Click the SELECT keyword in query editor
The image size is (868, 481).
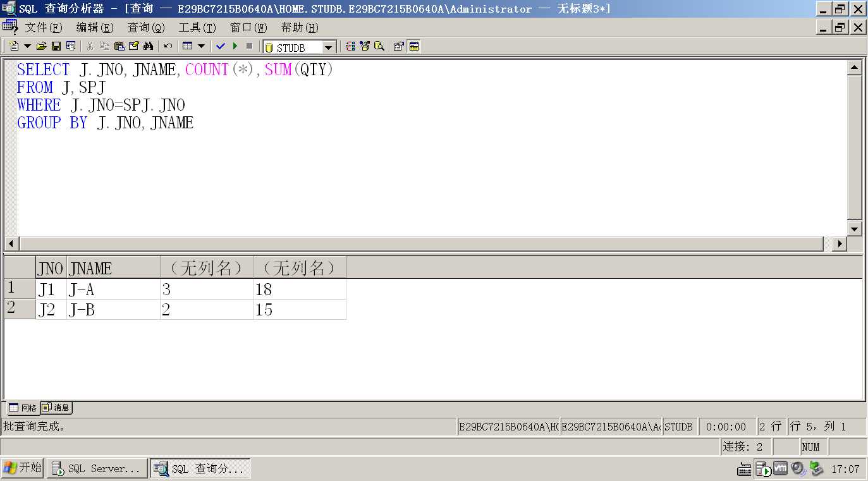pyautogui.click(x=43, y=70)
